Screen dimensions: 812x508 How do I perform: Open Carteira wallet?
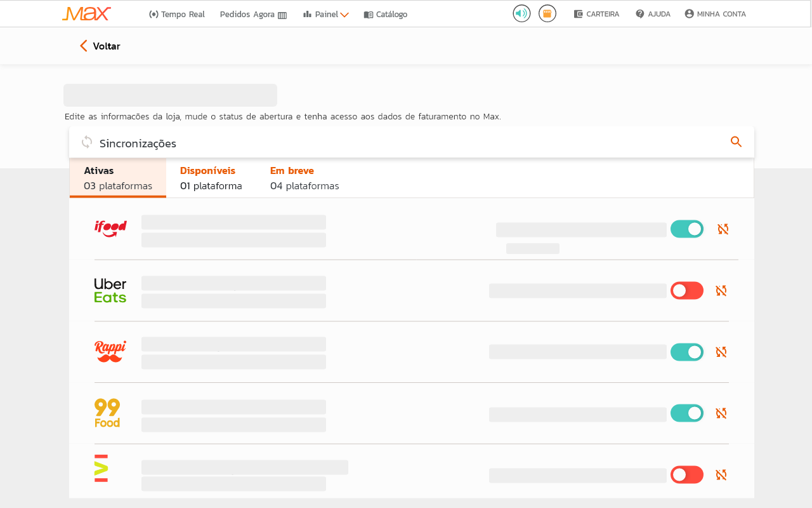pos(596,14)
